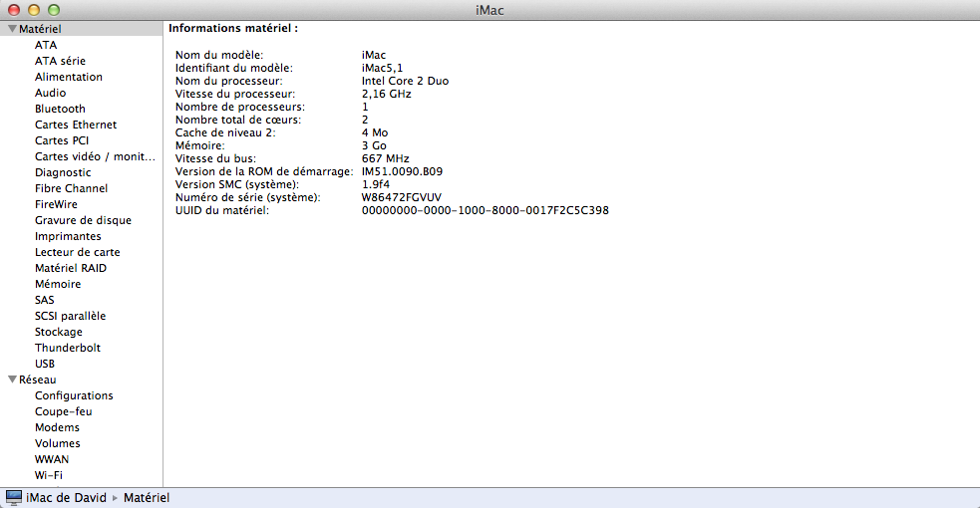980x508 pixels.
Task: Select USB in the sidebar
Action: [x=45, y=364]
